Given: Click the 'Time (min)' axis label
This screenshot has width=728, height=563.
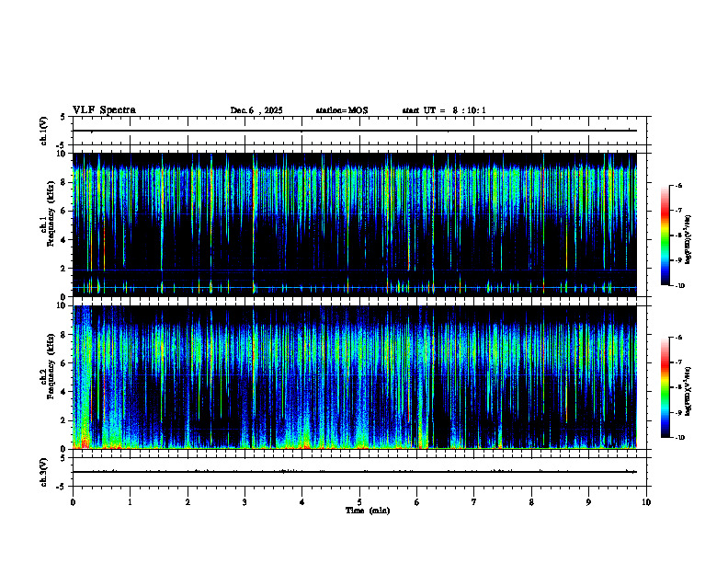Looking at the screenshot, I should pos(368,511).
